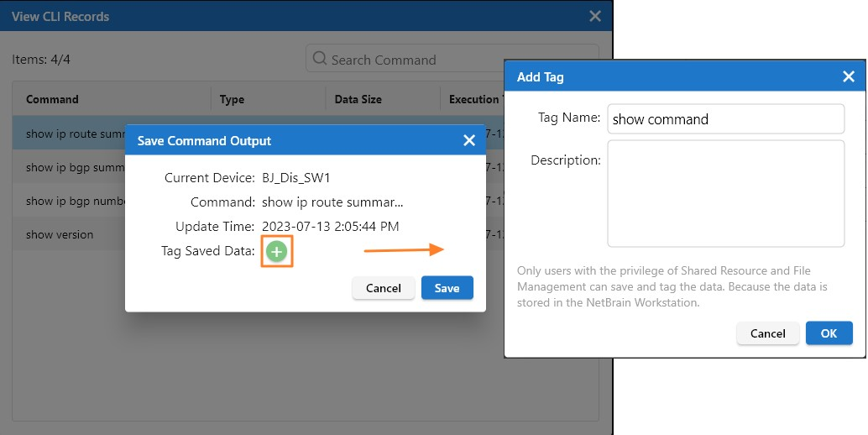Viewport: 868px width, 435px height.
Task: Close the Save Command Output dialog
Action: (469, 140)
